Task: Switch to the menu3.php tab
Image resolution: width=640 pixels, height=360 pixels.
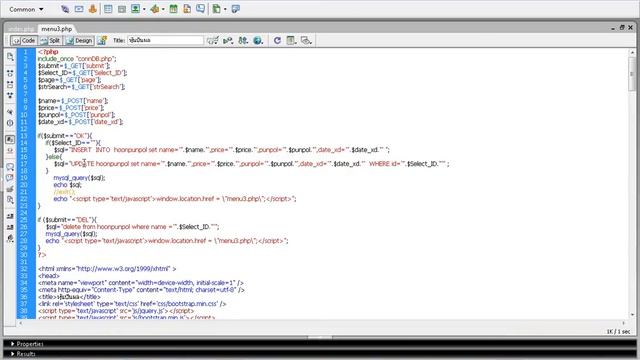Action: 57,29
